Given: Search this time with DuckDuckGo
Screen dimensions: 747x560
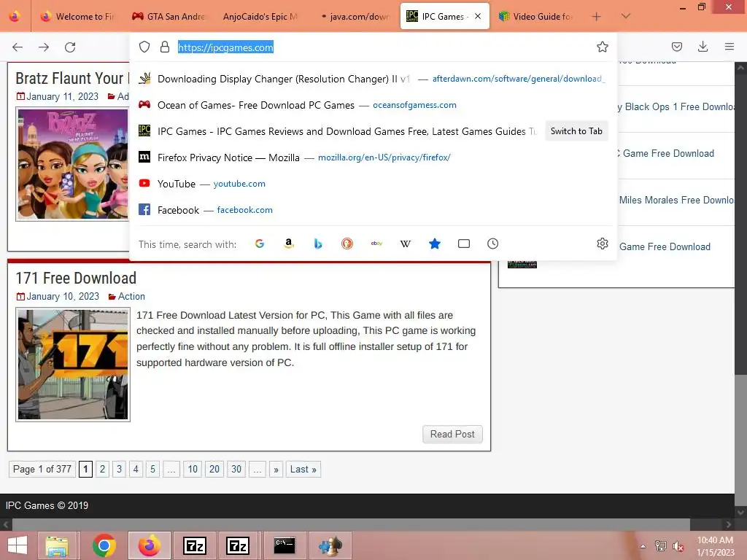Looking at the screenshot, I should 347,244.
